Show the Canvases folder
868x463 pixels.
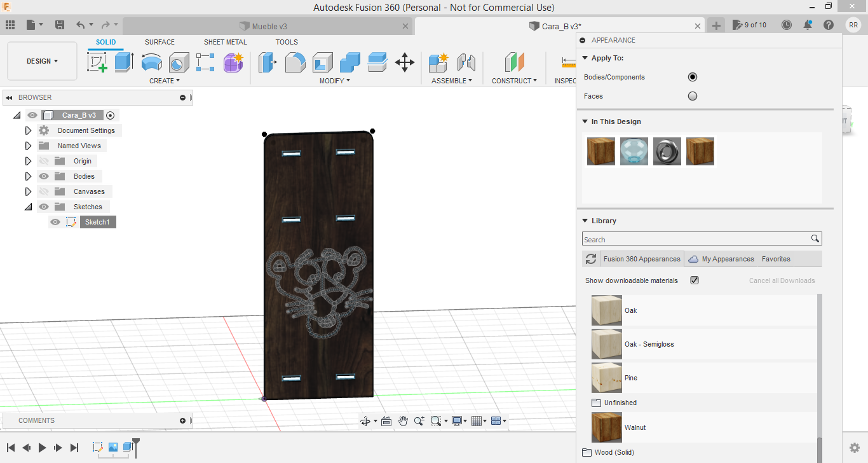[44, 191]
